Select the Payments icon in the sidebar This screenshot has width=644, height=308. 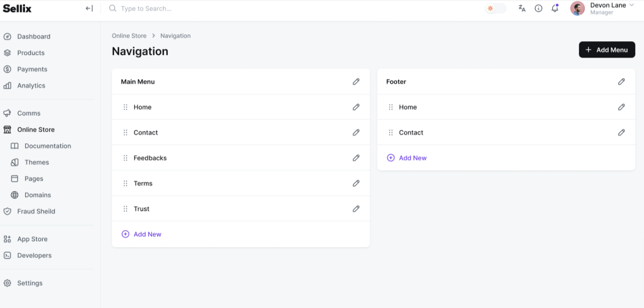[x=7, y=69]
